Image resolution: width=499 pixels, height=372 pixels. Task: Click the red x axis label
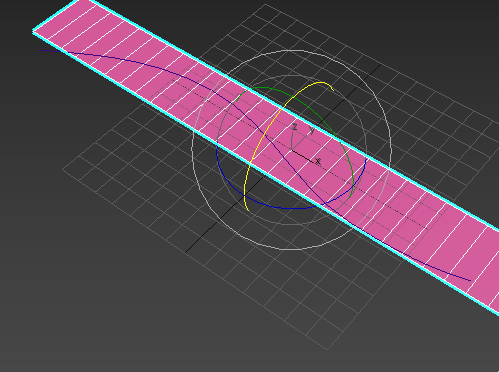[x=318, y=162]
